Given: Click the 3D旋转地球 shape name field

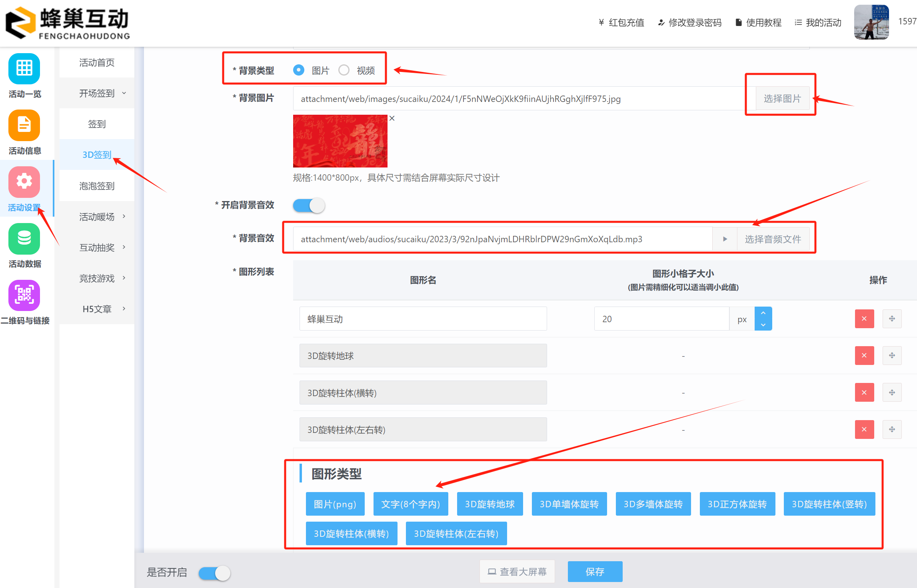Looking at the screenshot, I should [423, 355].
